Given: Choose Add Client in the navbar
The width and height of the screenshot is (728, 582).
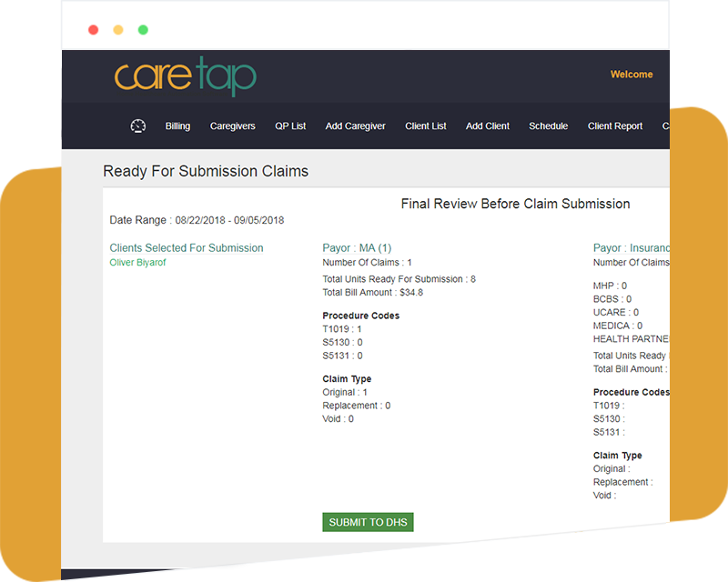Looking at the screenshot, I should tap(487, 126).
